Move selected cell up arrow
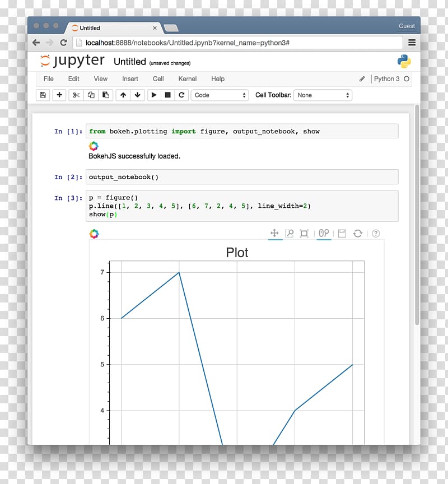Viewport: 448px width, 484px height. click(123, 95)
